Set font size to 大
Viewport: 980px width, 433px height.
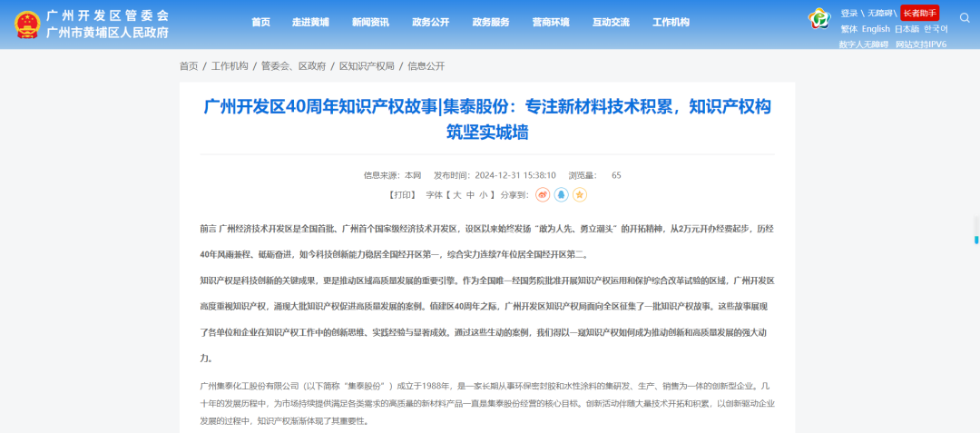[x=456, y=195]
